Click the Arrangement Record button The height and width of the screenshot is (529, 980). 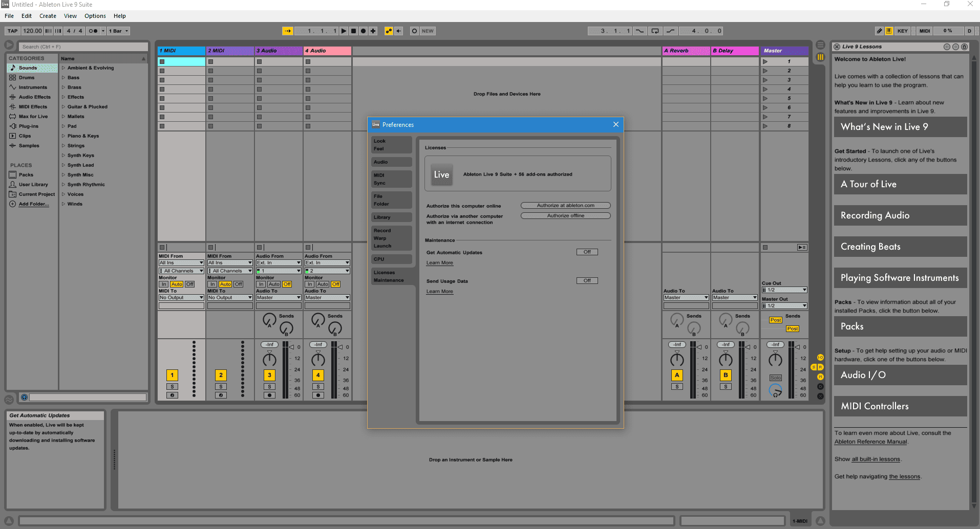pyautogui.click(x=363, y=31)
